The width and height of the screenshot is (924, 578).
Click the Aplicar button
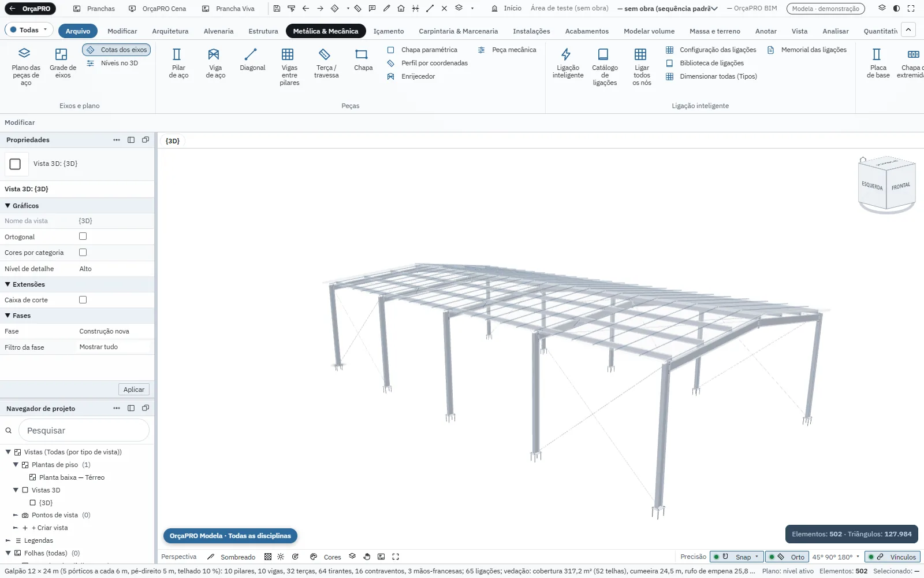click(x=134, y=390)
